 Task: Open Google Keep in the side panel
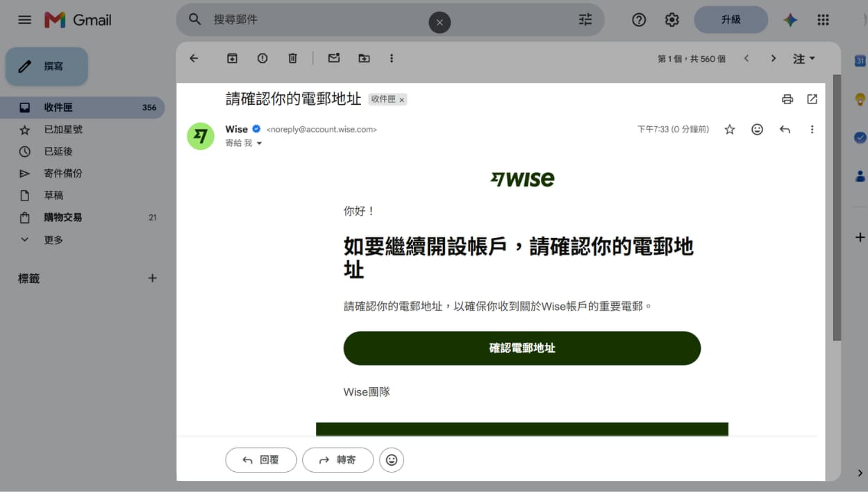(x=860, y=99)
